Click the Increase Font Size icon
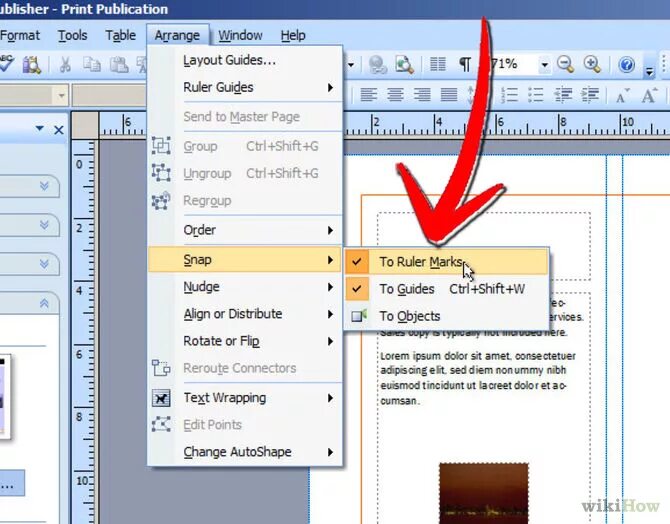Screen dimensions: 670x524 [649, 95]
